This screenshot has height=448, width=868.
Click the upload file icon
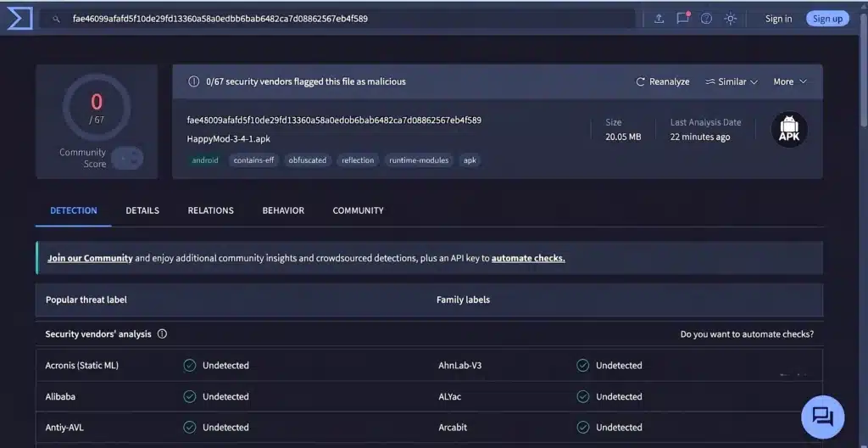(659, 19)
